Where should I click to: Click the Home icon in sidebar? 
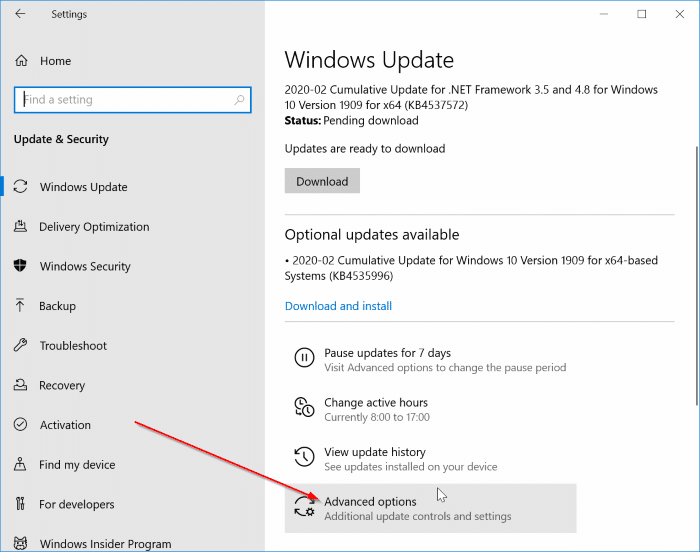coord(21,60)
